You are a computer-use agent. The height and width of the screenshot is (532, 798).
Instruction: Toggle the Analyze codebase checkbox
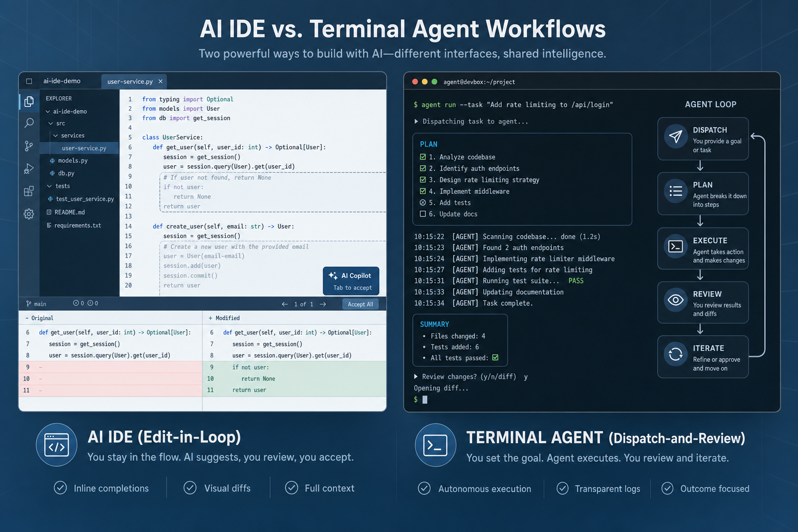tap(423, 157)
